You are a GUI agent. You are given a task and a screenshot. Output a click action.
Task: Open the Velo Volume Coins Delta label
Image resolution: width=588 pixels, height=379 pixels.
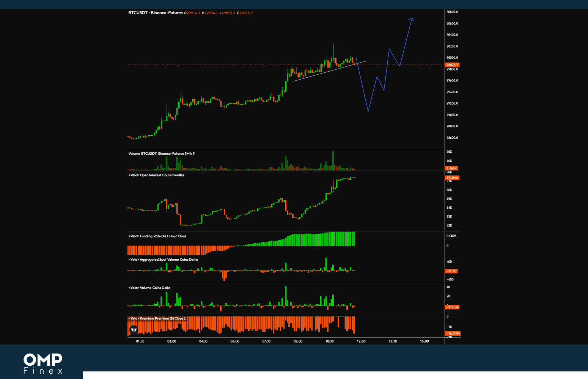[149, 288]
